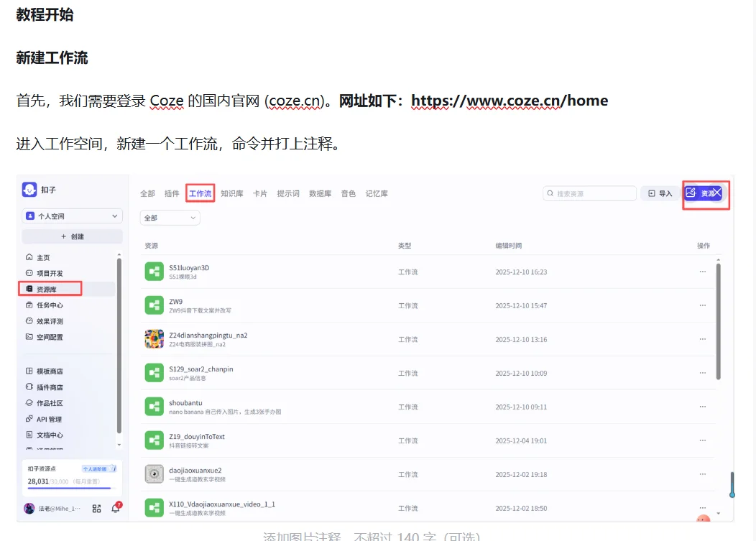Open the Z19_douyinToText workflow icon
Image resolution: width=756 pixels, height=541 pixels.
click(x=155, y=440)
